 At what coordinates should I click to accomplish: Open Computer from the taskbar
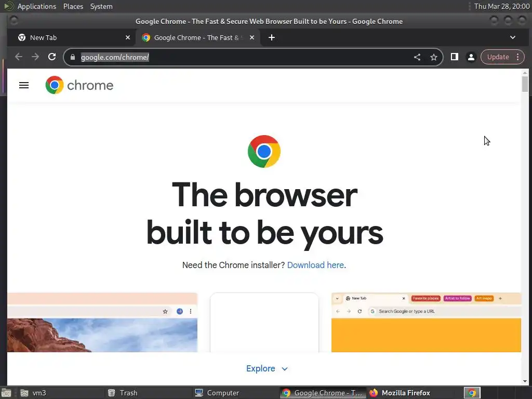(x=235, y=393)
